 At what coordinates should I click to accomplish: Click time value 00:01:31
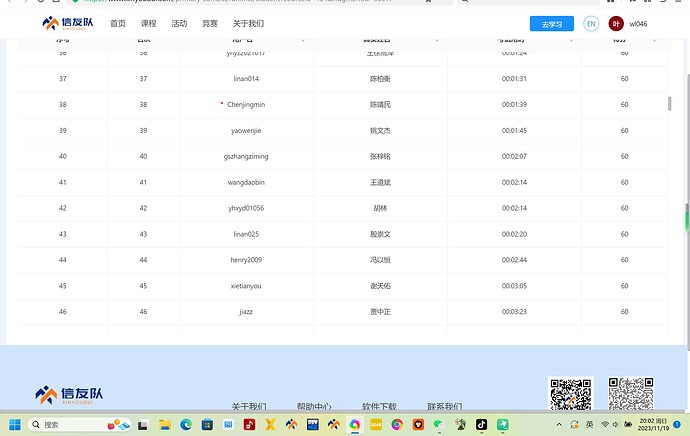pyautogui.click(x=514, y=79)
